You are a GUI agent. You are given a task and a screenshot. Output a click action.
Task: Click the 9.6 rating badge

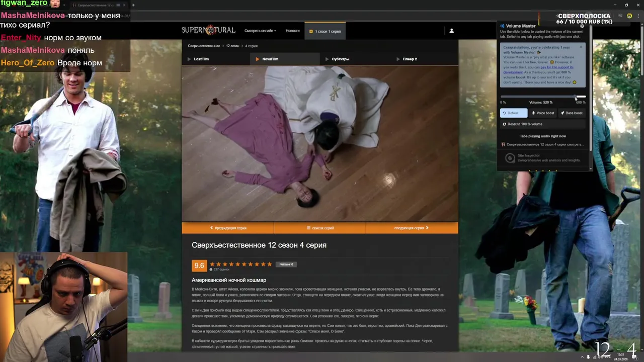199,265
